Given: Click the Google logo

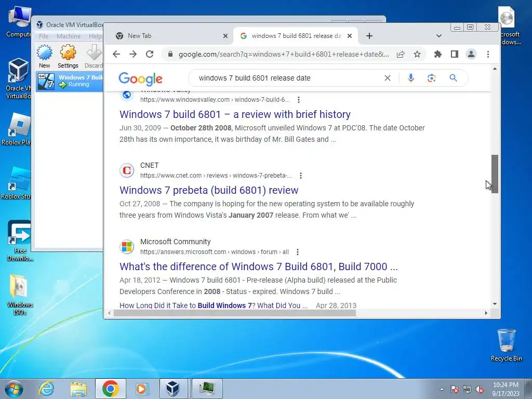Looking at the screenshot, I should pyautogui.click(x=140, y=79).
